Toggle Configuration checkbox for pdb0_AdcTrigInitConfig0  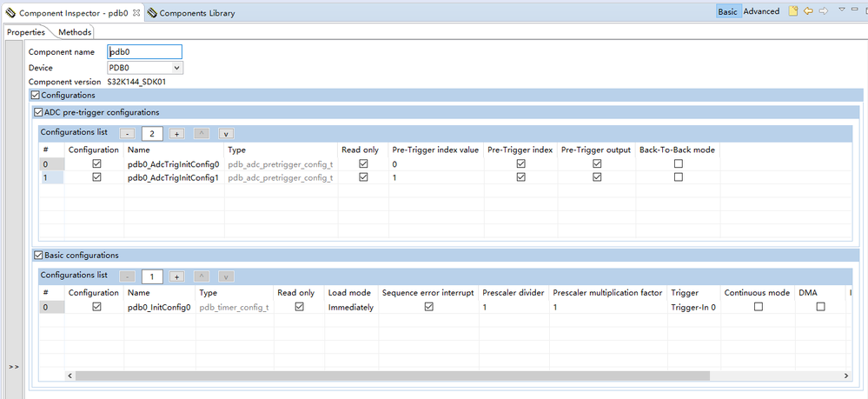click(96, 164)
